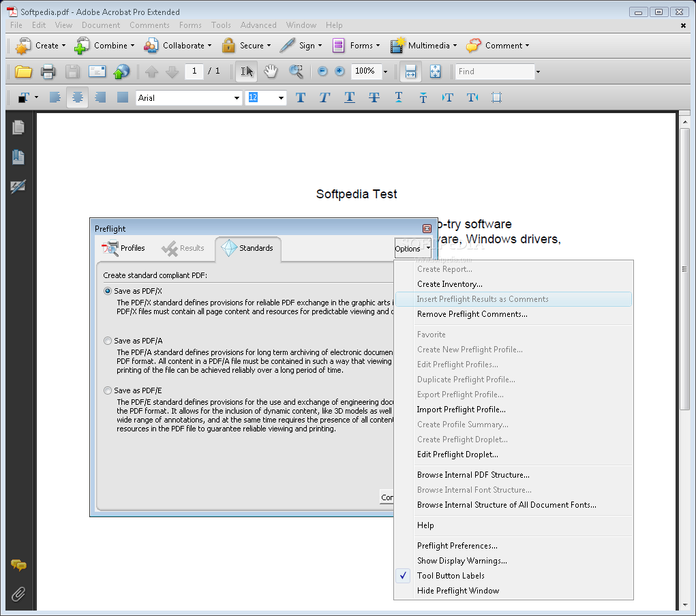
Task: Open the Combine dropdown
Action: coord(104,46)
